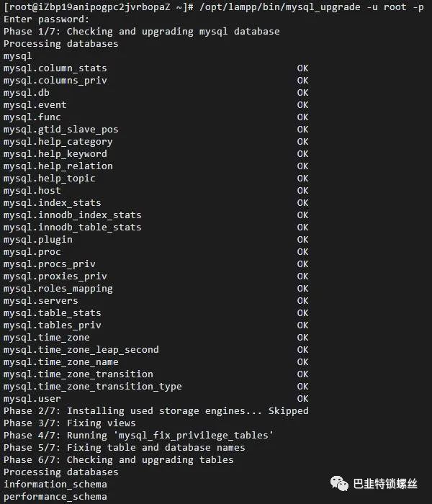Click the OK status beside mysql.user

tap(302, 399)
